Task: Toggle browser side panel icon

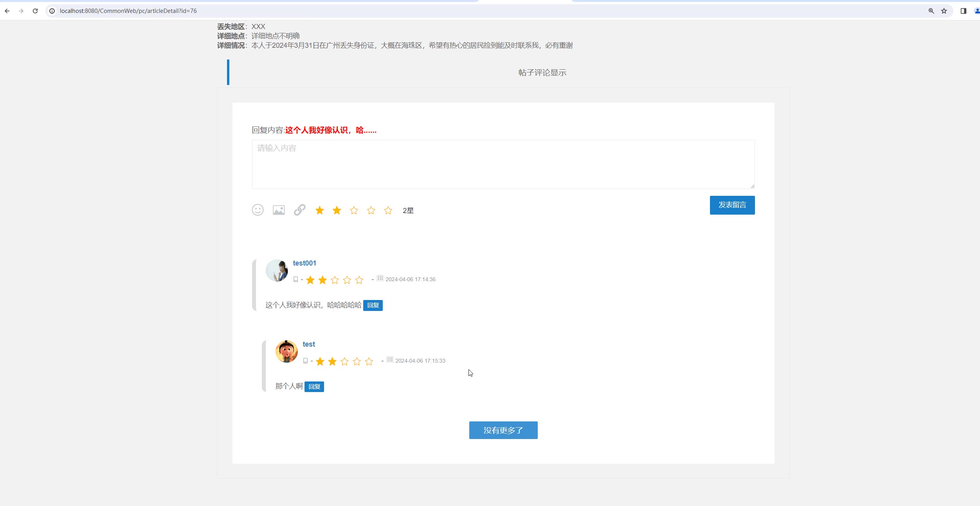Action: pyautogui.click(x=963, y=11)
